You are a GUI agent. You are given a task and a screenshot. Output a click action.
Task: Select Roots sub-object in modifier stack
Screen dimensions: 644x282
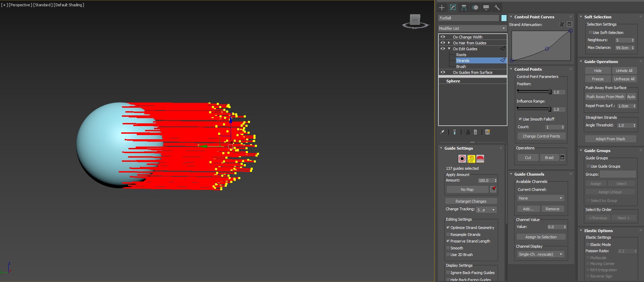tap(461, 55)
